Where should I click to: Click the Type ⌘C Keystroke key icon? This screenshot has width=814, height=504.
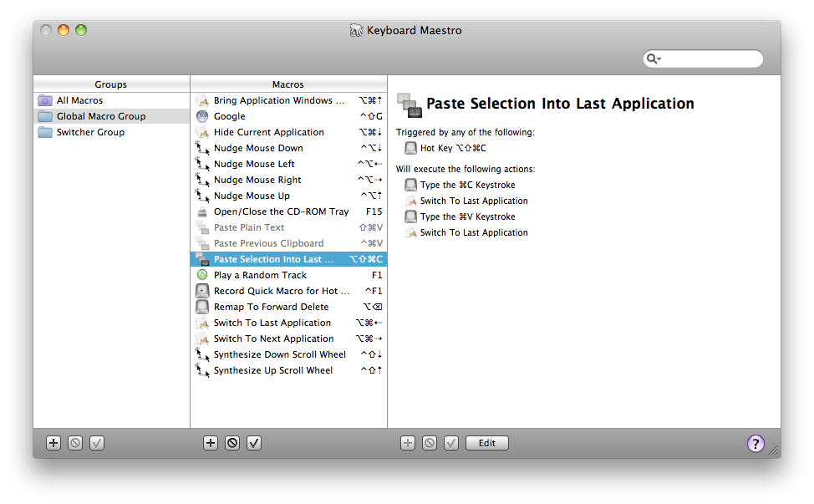[x=410, y=185]
